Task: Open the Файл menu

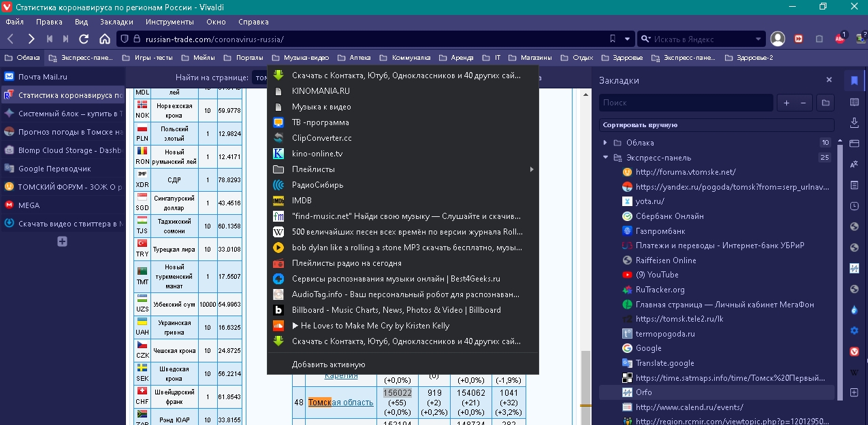Action: (x=14, y=22)
